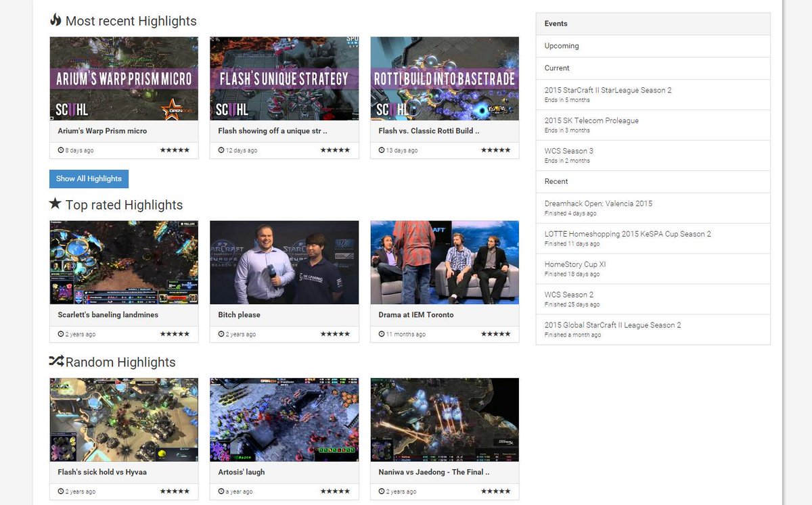The width and height of the screenshot is (812, 505).
Task: Select Recent in Events sidebar
Action: (653, 181)
